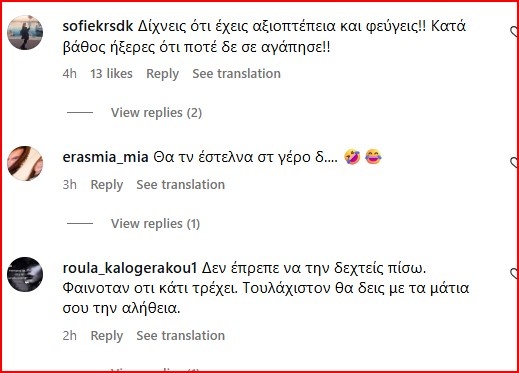
Task: Open sofiekrsdk profile picture
Action: click(x=25, y=32)
